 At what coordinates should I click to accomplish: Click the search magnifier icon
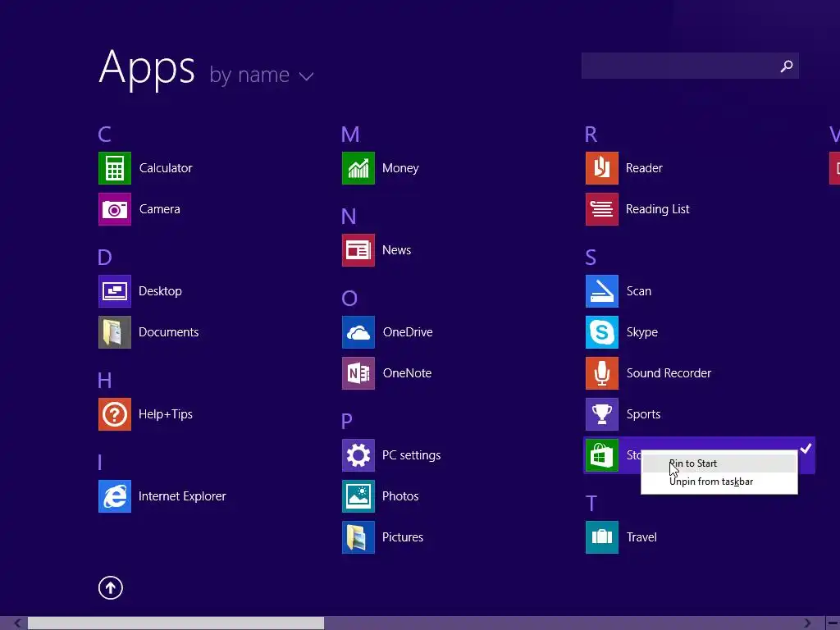click(x=787, y=66)
